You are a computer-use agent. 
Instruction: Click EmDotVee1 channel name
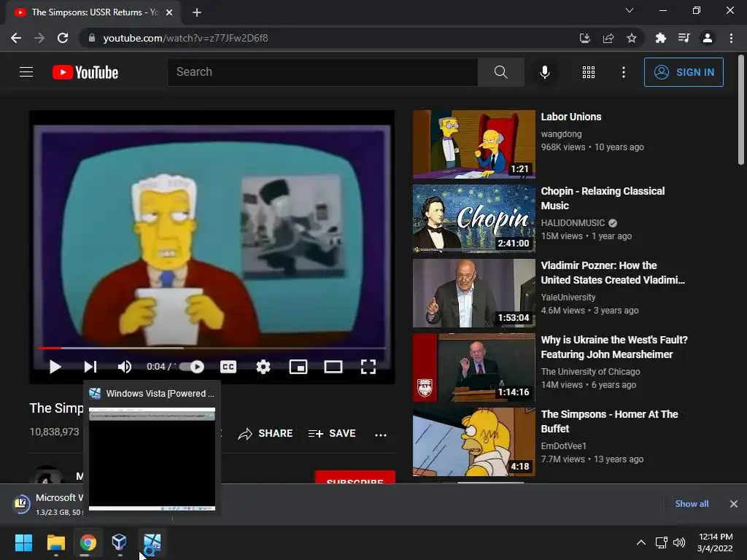point(564,446)
